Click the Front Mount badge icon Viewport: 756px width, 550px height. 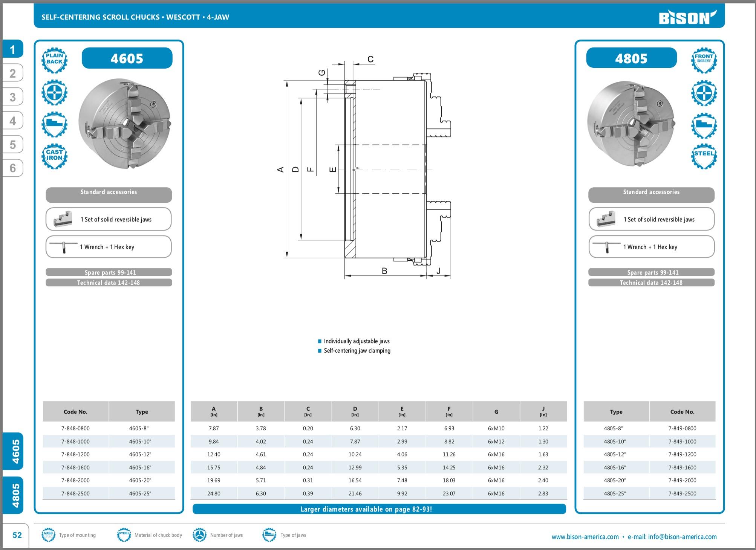(704, 60)
